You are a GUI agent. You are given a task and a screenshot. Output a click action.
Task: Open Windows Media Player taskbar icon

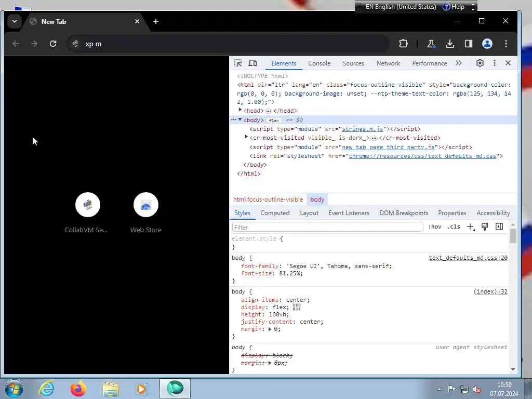coord(142,389)
